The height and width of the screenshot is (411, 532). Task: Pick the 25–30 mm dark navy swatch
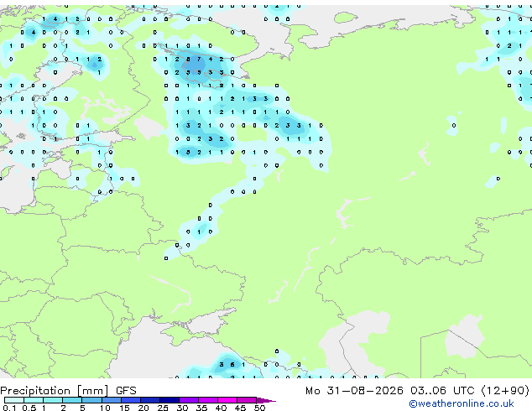tap(170, 400)
